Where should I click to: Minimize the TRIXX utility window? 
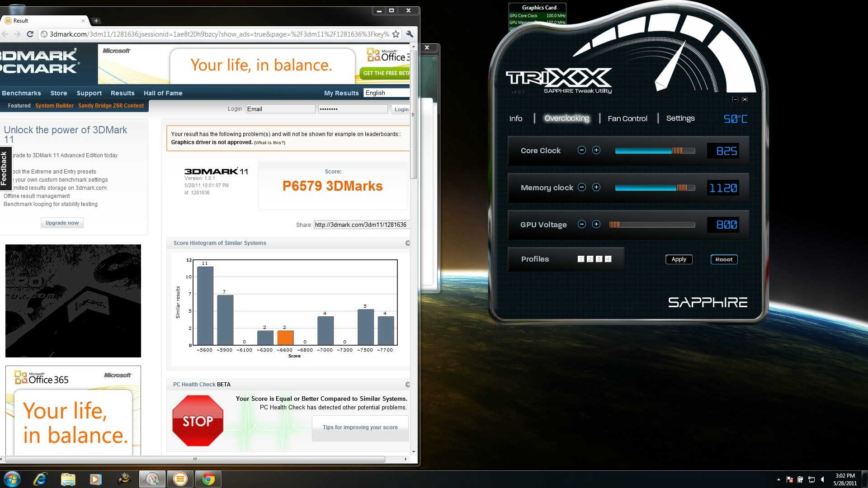tap(735, 99)
